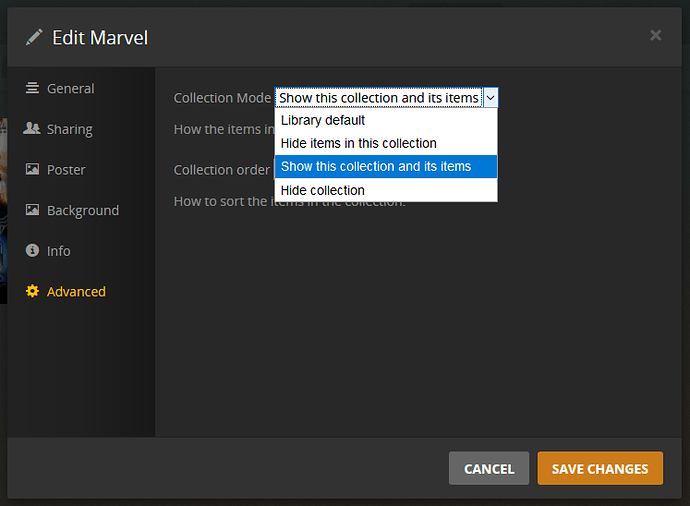Open the Background tab
690x506 pixels.
point(82,210)
